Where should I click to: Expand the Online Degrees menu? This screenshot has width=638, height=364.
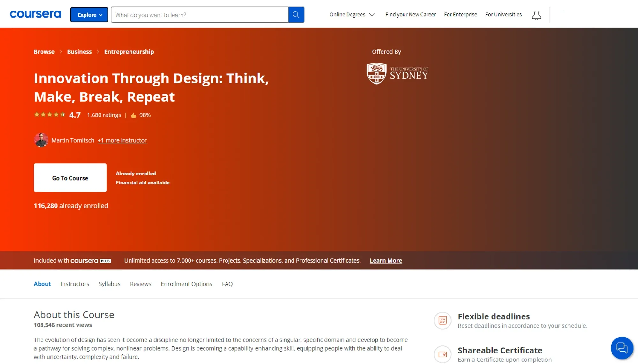(x=352, y=14)
